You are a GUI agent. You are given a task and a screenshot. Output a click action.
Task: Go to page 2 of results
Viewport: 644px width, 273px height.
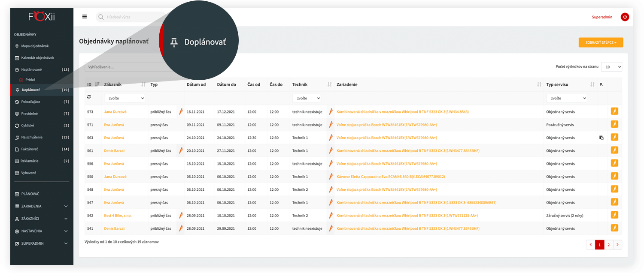tap(608, 245)
